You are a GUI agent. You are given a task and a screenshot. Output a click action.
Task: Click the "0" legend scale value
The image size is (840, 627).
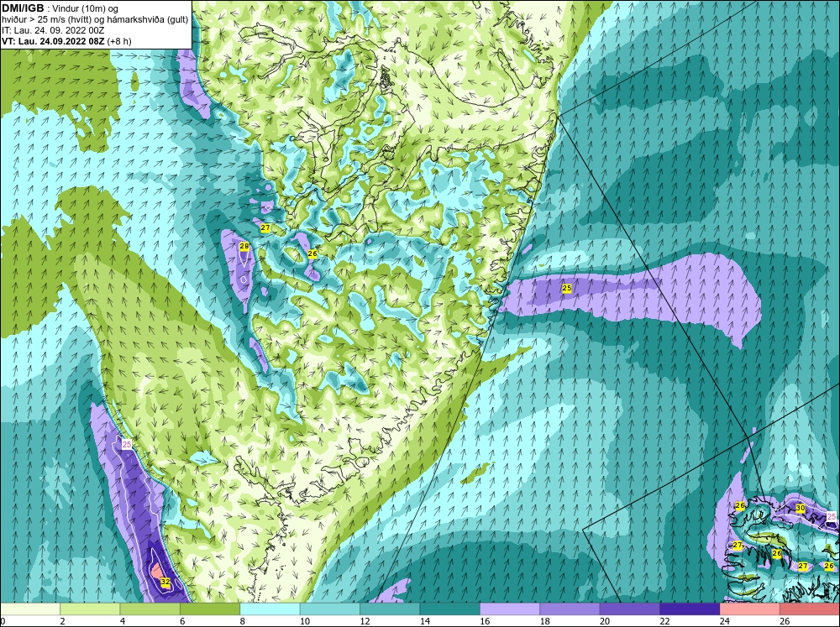[x=3, y=621]
